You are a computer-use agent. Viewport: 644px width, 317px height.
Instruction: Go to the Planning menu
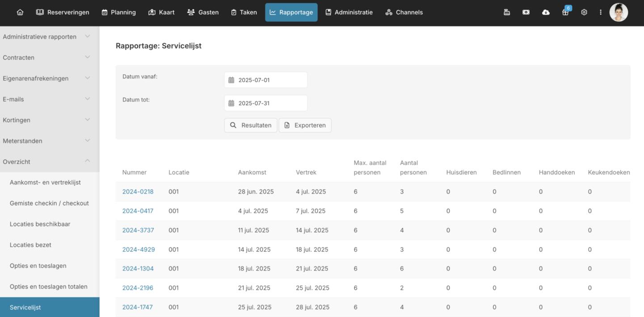pyautogui.click(x=118, y=13)
